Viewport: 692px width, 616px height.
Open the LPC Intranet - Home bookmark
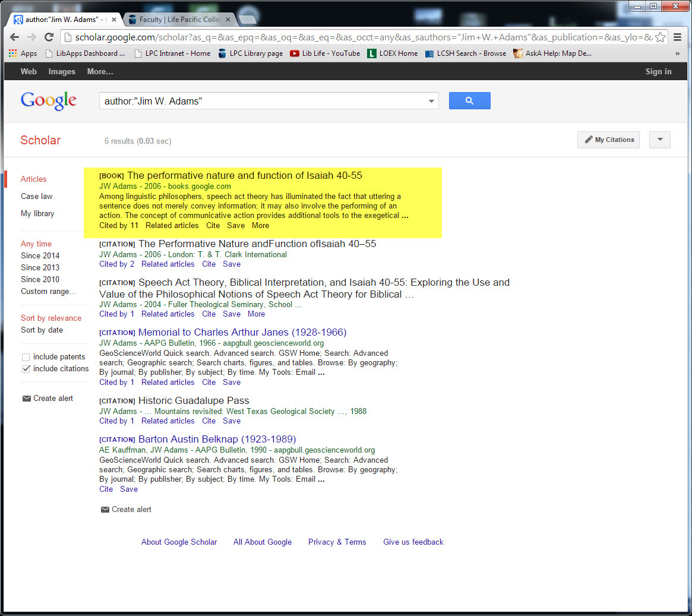172,53
